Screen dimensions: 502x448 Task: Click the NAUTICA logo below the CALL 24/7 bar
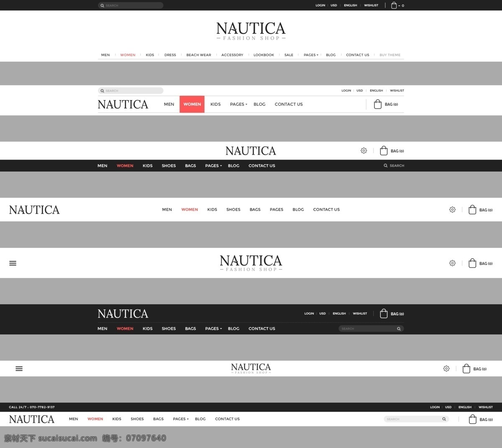point(32,419)
